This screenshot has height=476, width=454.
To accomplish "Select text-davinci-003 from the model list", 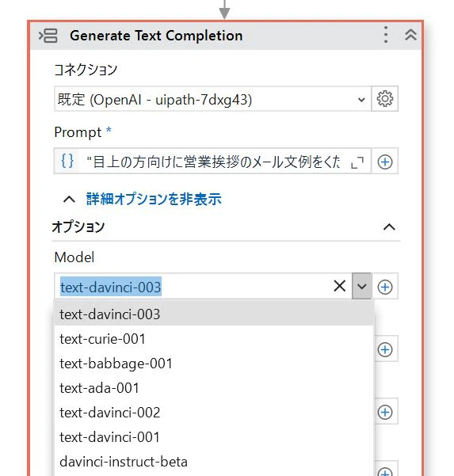I will 214,314.
